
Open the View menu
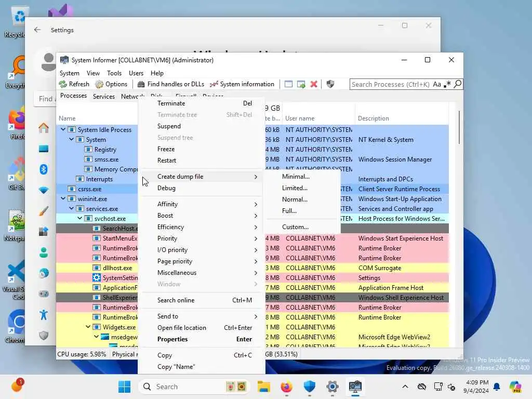[x=93, y=73]
